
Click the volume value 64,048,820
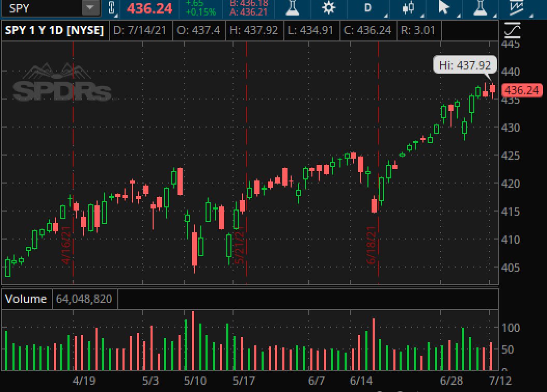click(x=84, y=299)
